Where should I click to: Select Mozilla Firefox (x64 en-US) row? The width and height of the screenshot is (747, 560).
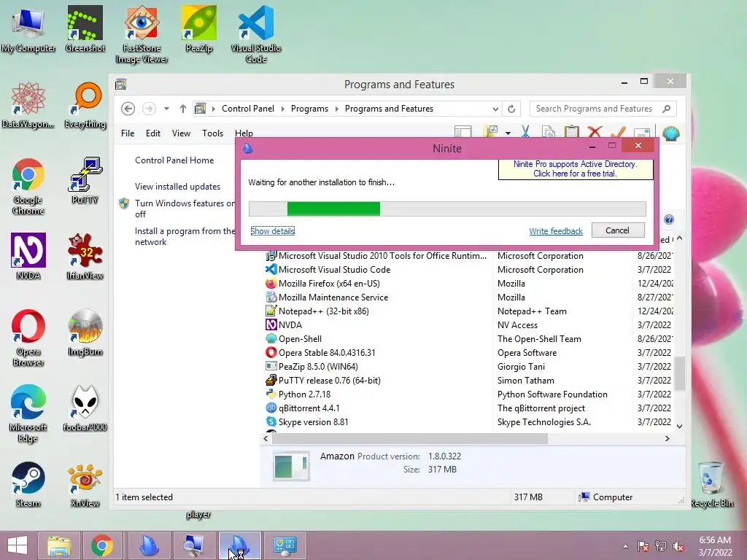(x=470, y=284)
